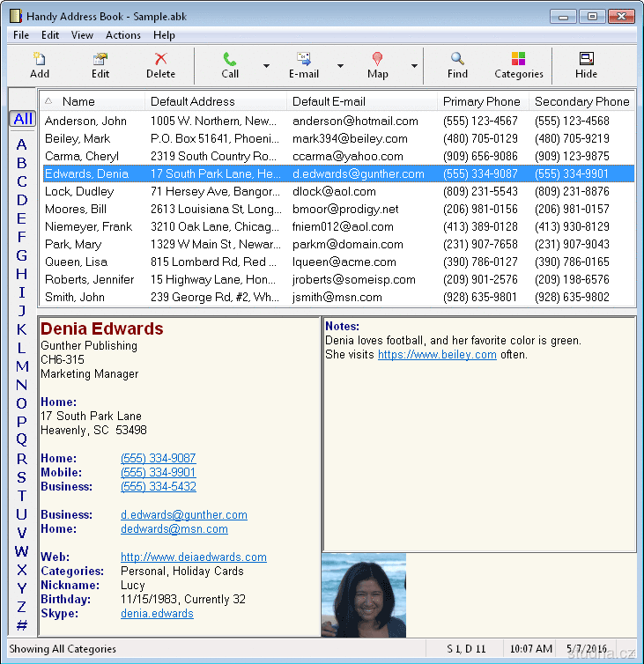This screenshot has width=644, height=664.
Task: Click the green Call phone icon
Action: point(230,59)
